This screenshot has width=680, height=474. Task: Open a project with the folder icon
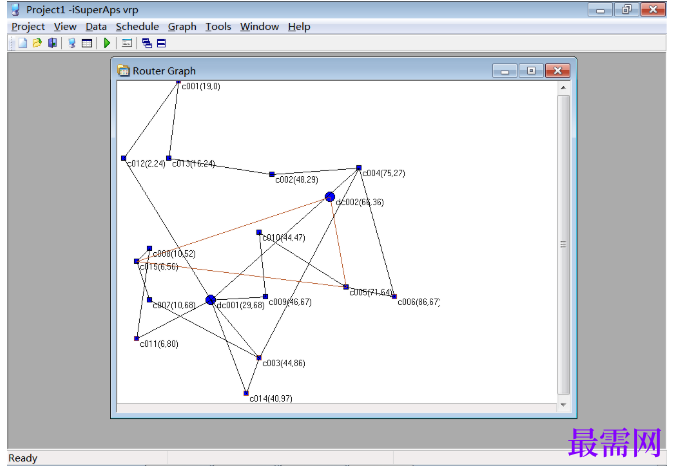coord(37,43)
